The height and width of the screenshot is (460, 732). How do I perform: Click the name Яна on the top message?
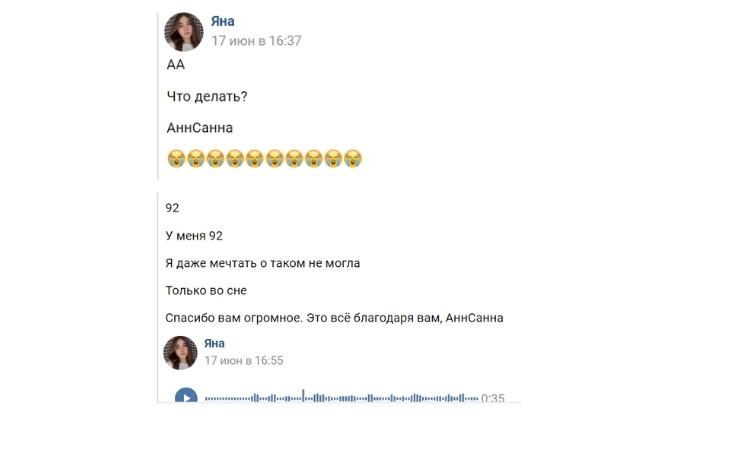click(223, 21)
